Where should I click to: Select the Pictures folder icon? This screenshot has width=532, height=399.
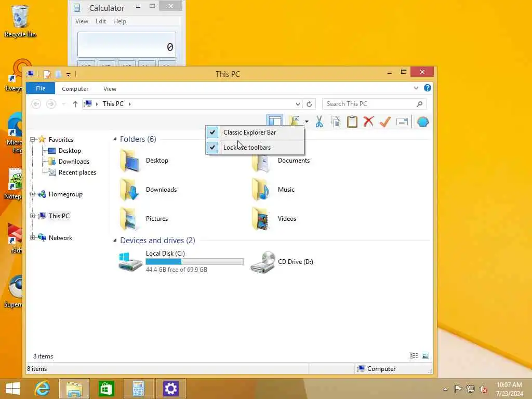(129, 219)
